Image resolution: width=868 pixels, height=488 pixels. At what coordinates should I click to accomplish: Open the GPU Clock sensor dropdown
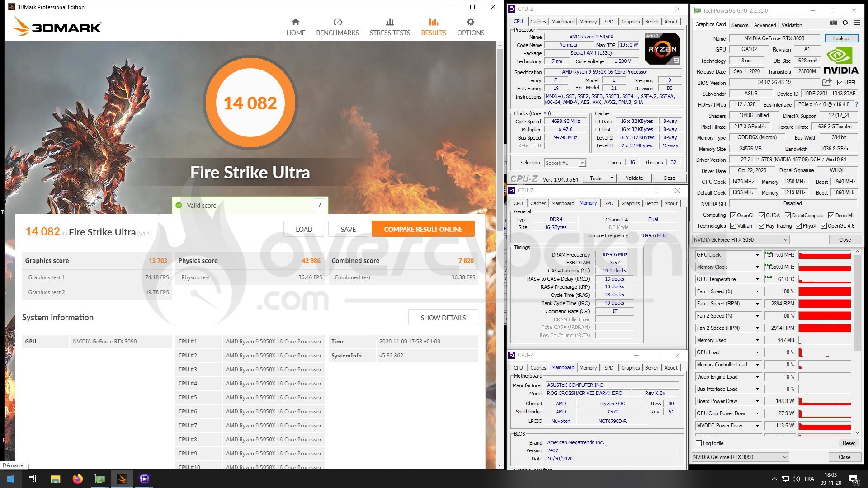757,255
